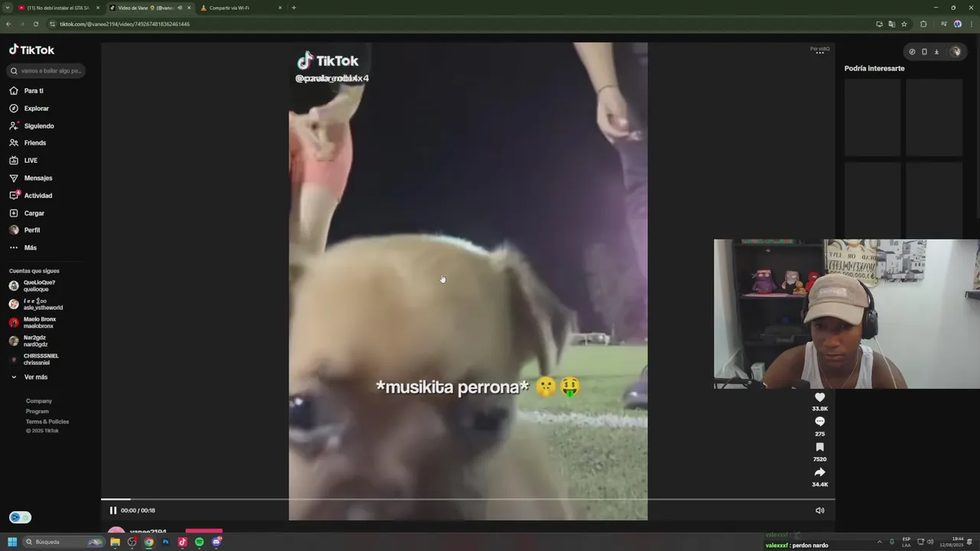Open the Program footer link

click(x=38, y=411)
